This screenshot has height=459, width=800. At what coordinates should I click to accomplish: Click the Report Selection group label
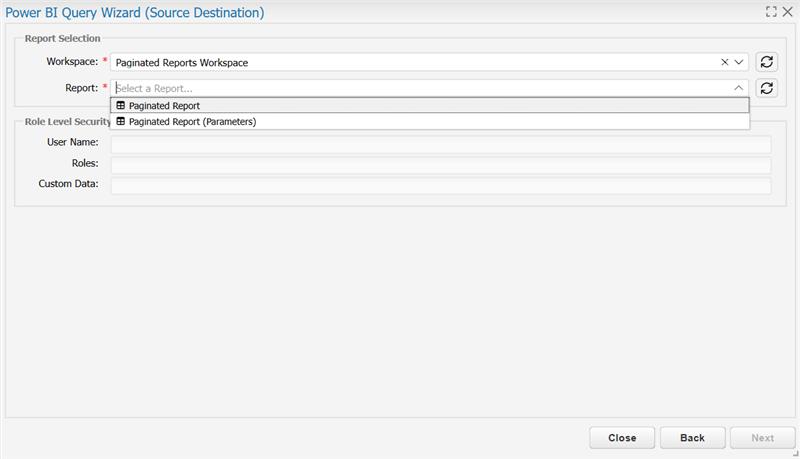[62, 38]
